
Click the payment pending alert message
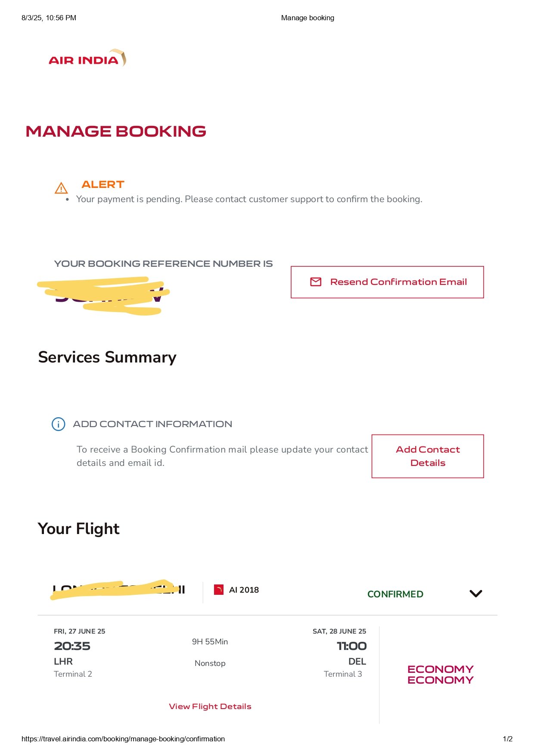(x=249, y=199)
